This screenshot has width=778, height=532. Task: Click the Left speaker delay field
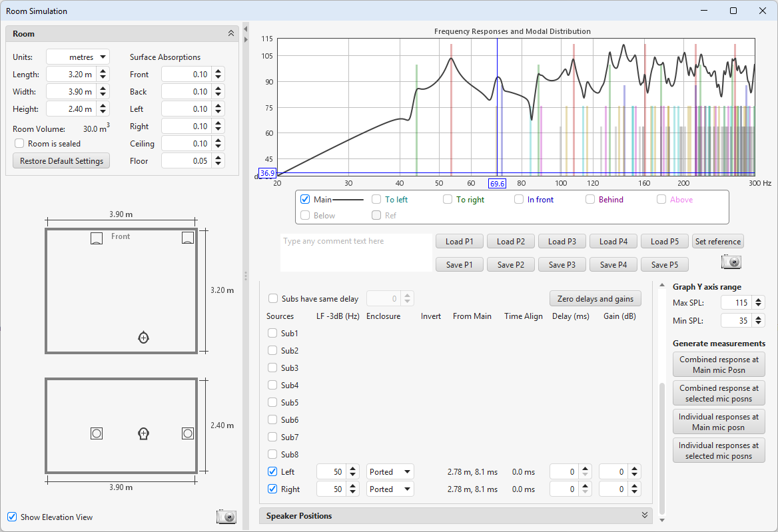[x=565, y=472]
